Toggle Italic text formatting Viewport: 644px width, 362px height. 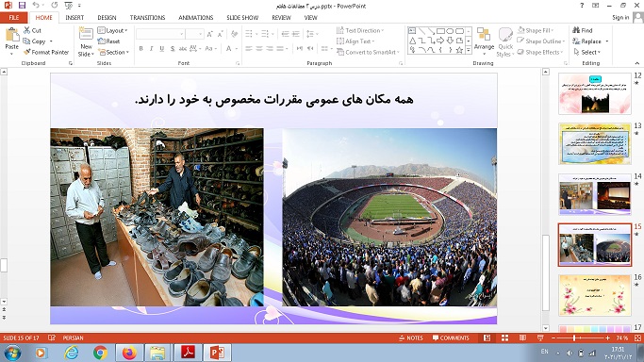(152, 48)
